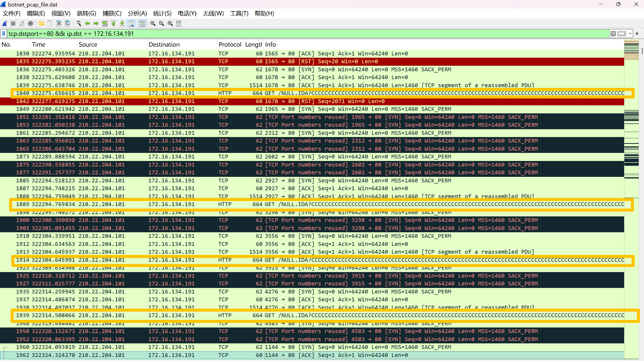The width and height of the screenshot is (644, 361).
Task: Apply the display filter with the arrow button
Action: click(622, 34)
